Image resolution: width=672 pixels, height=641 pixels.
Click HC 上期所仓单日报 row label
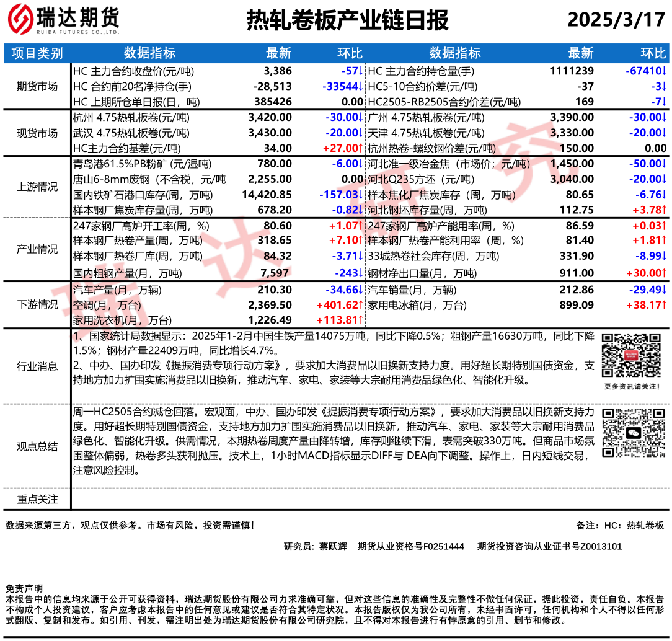point(136,102)
